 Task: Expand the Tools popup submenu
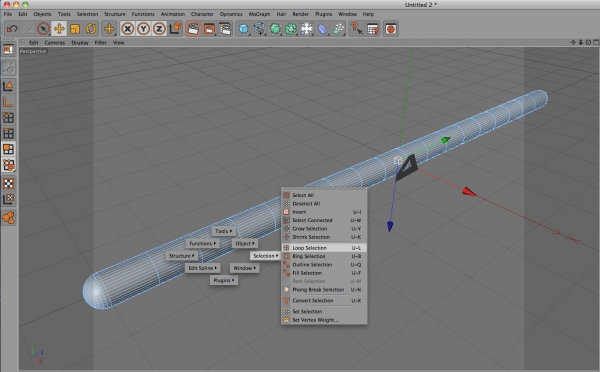pyautogui.click(x=223, y=231)
